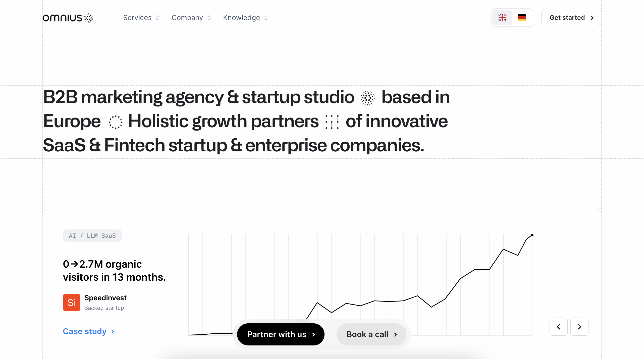Click Partner with us button

click(281, 334)
